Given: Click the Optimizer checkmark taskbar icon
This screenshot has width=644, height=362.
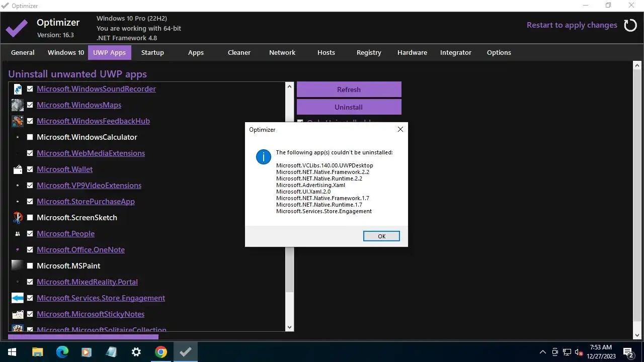Looking at the screenshot, I should (186, 352).
